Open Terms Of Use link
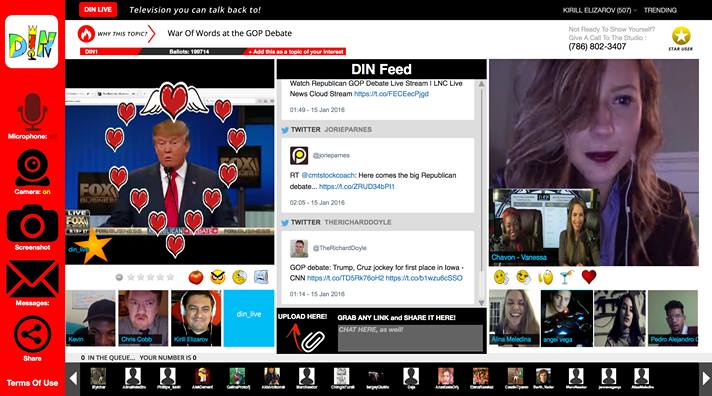This screenshot has width=712, height=396. click(32, 383)
